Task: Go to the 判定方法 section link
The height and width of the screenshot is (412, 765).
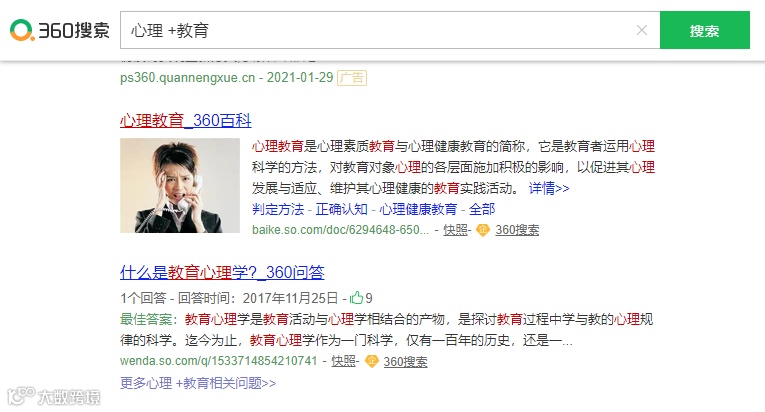Action: (x=278, y=209)
